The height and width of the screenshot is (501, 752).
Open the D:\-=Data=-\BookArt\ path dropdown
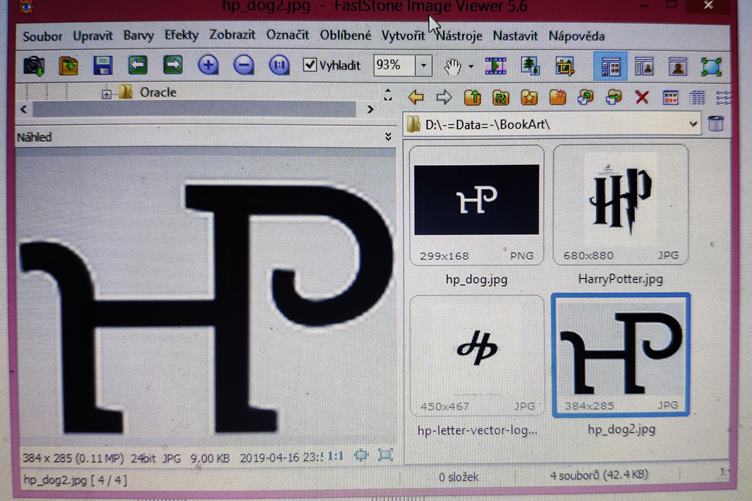click(x=693, y=124)
